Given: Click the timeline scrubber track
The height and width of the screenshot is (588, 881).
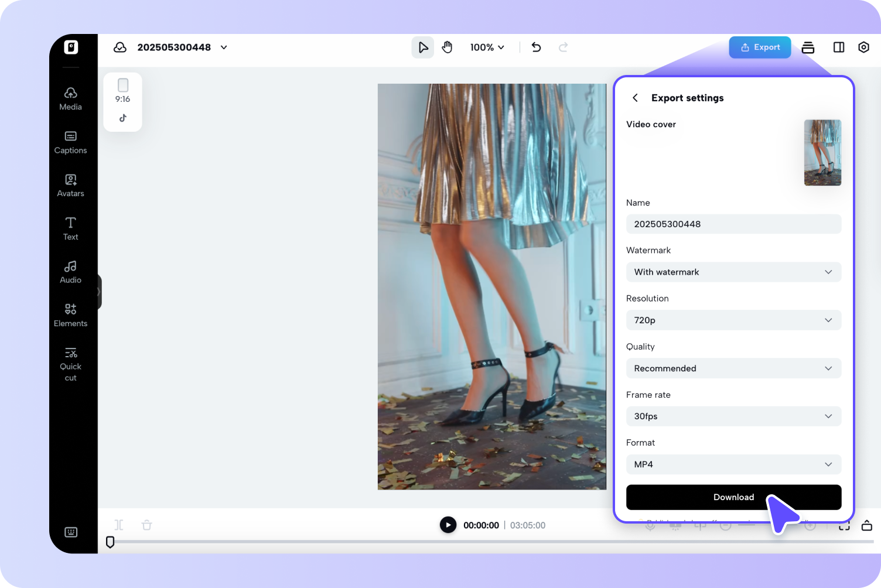Looking at the screenshot, I should (x=492, y=542).
